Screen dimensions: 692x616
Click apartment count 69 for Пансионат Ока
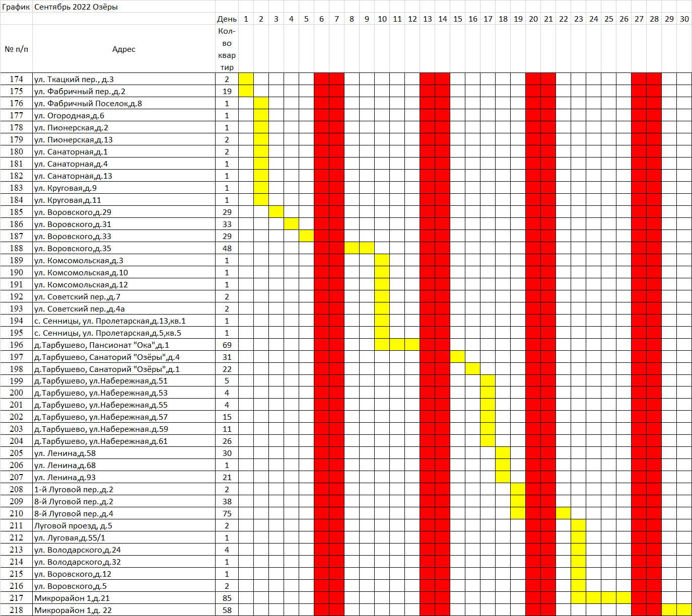coord(227,345)
